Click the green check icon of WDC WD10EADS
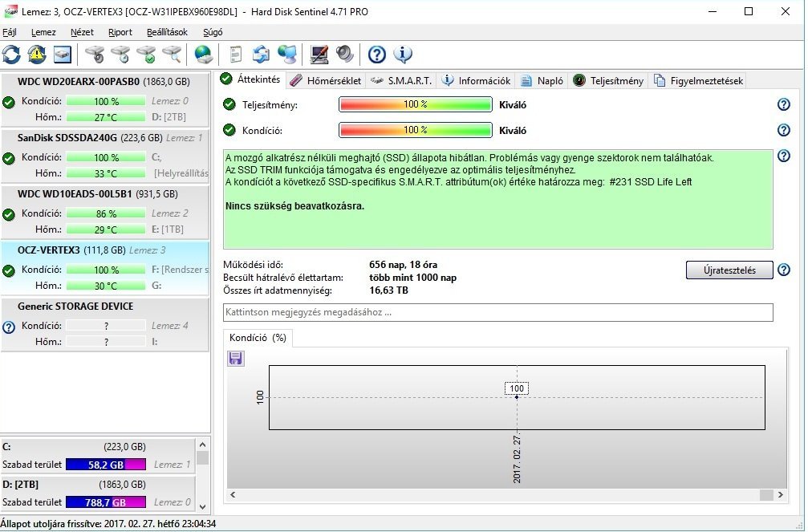Viewport: 808px width, 532px height. [x=9, y=215]
